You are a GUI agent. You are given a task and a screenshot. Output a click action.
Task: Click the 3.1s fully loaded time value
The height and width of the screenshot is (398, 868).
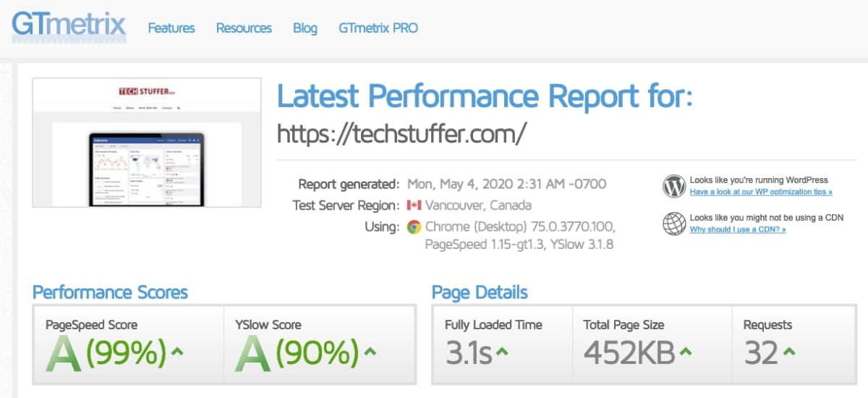(x=469, y=353)
